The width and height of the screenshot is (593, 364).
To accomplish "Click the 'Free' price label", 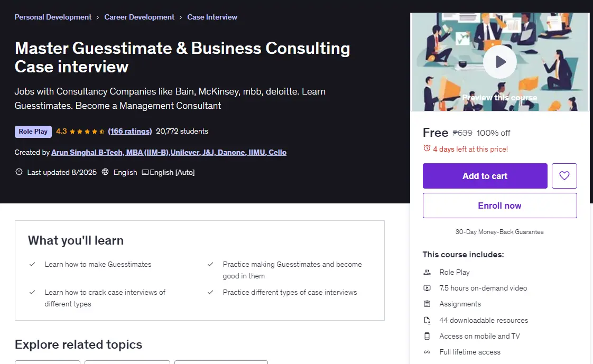I will [436, 133].
